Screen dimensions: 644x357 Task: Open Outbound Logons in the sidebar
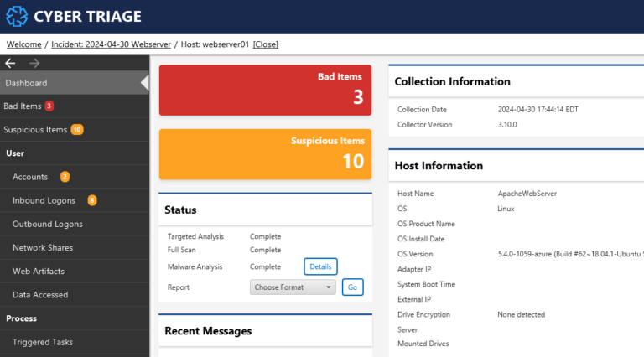click(48, 224)
